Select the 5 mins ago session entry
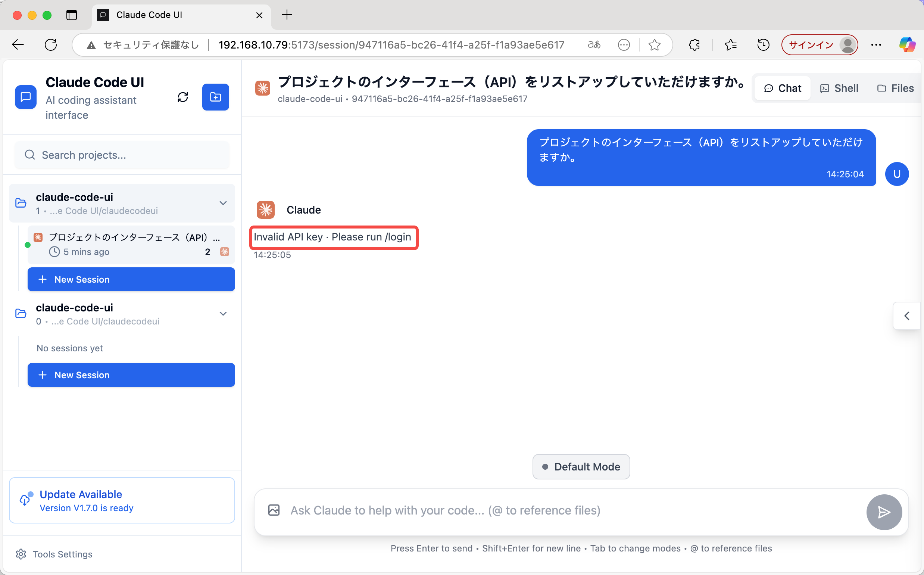924x575 pixels. (x=131, y=245)
